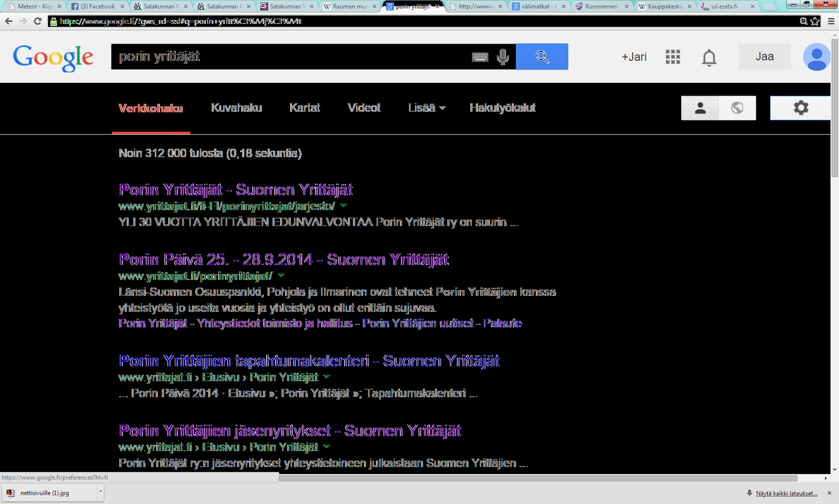Expand arrow next to yrittajat.fi/porinyrittajat/ URL
839x504 pixels.
[281, 276]
